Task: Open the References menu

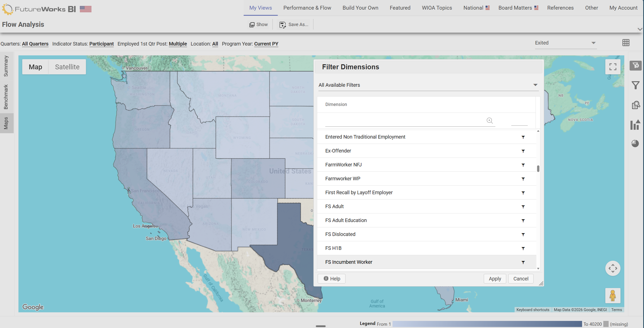Action: (x=560, y=8)
